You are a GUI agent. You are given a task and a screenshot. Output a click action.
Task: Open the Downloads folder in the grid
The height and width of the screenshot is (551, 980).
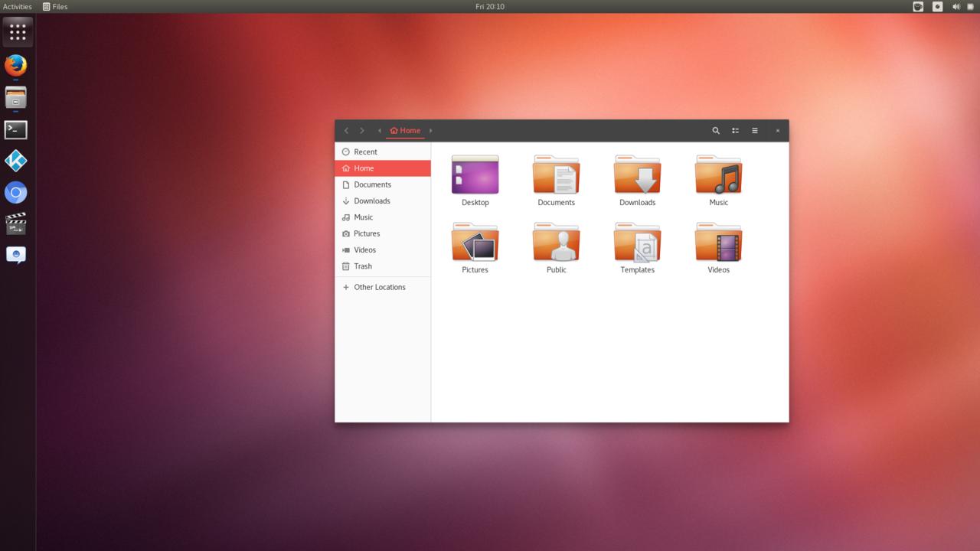pyautogui.click(x=637, y=175)
